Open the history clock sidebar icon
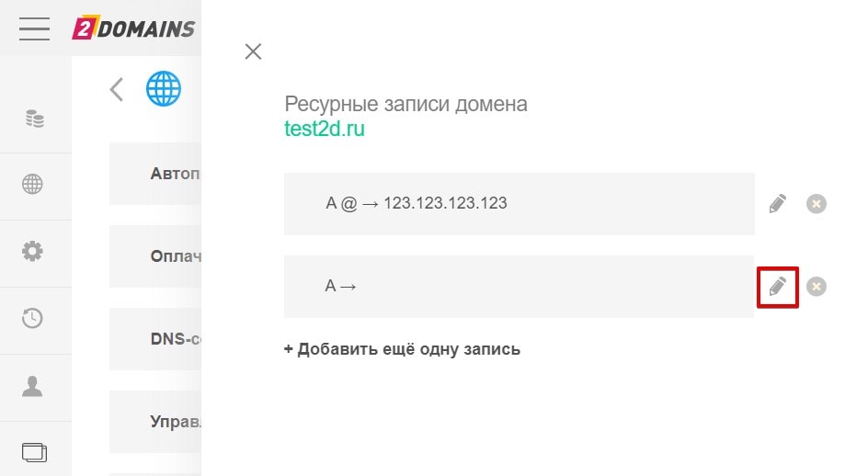Screen dimensions: 868x476 33,318
